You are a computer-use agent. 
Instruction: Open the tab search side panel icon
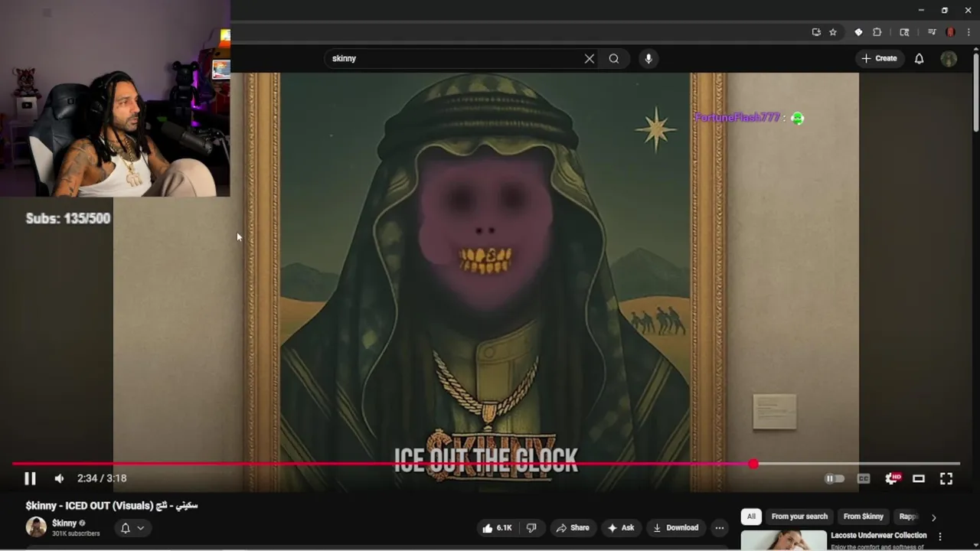(x=904, y=32)
